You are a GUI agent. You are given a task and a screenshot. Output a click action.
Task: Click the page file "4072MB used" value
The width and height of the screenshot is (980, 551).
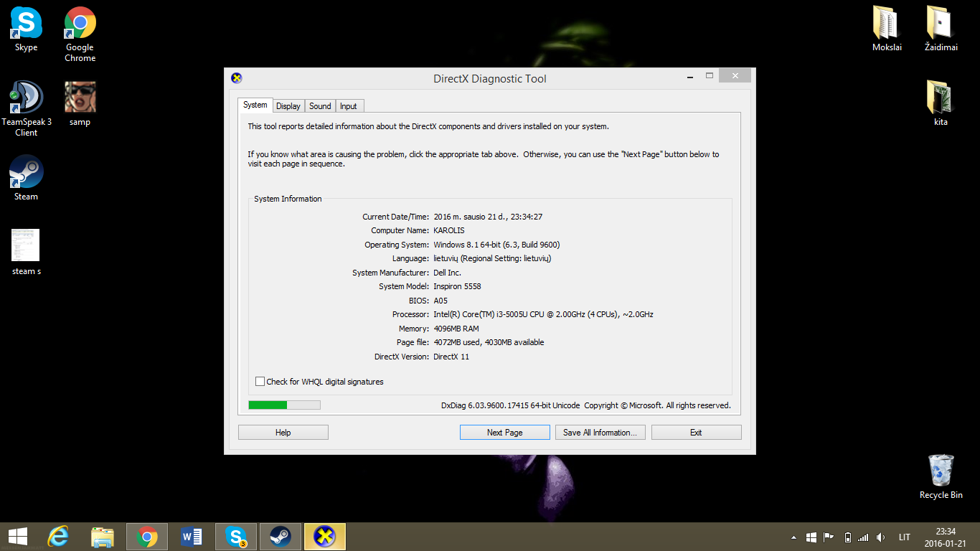pyautogui.click(x=489, y=342)
